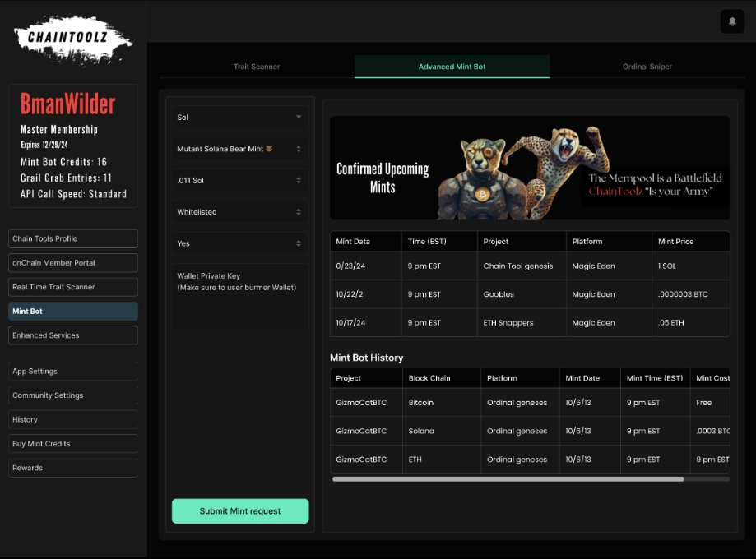Click the 10/17/24 mint date cell

pos(366,322)
